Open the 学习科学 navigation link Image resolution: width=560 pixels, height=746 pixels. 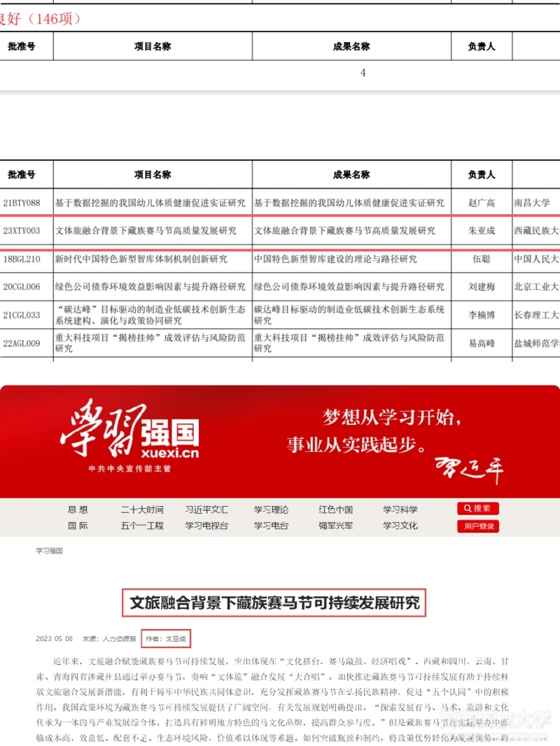[400, 509]
